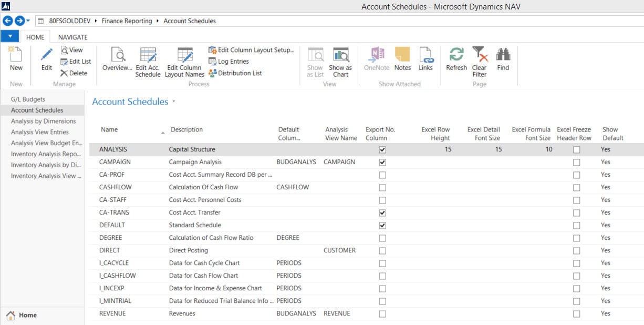The height and width of the screenshot is (325, 644).
Task: Go back with the back arrow
Action: [7, 21]
